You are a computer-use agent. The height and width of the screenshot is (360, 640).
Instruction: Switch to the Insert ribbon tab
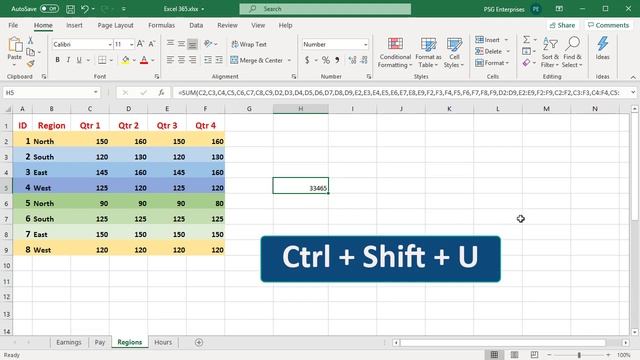(x=74, y=25)
